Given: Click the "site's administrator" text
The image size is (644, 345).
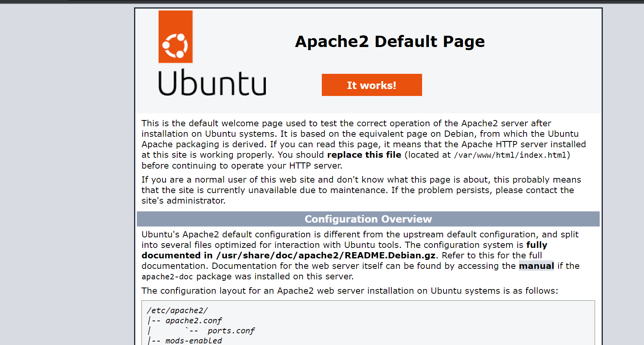Looking at the screenshot, I should (183, 200).
